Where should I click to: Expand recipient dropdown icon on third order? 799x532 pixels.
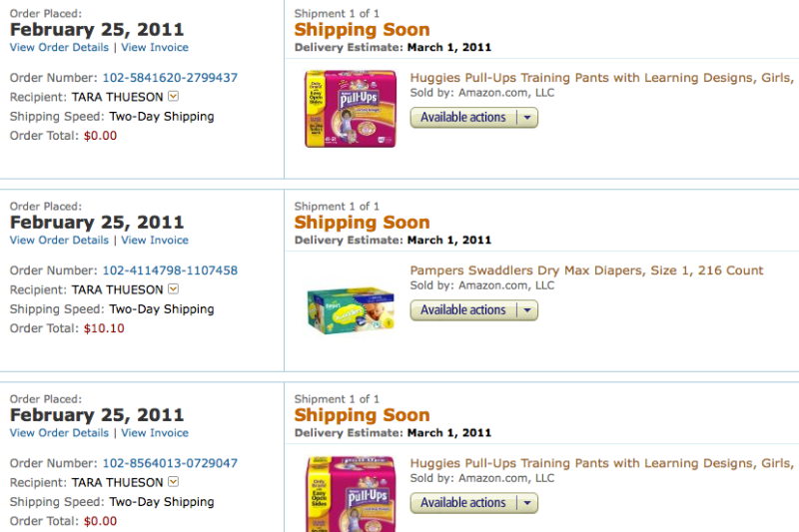pos(173,481)
